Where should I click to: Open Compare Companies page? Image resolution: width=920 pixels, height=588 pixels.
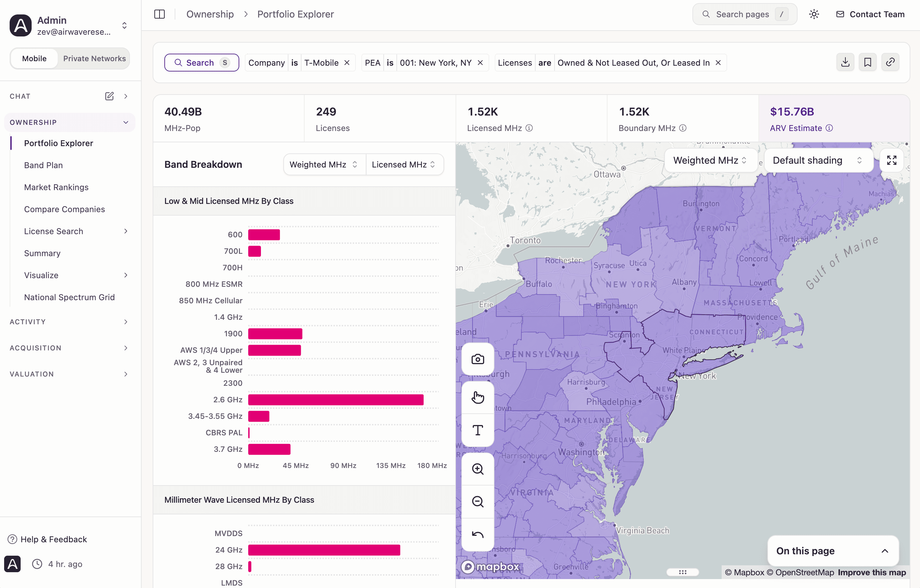pos(64,209)
